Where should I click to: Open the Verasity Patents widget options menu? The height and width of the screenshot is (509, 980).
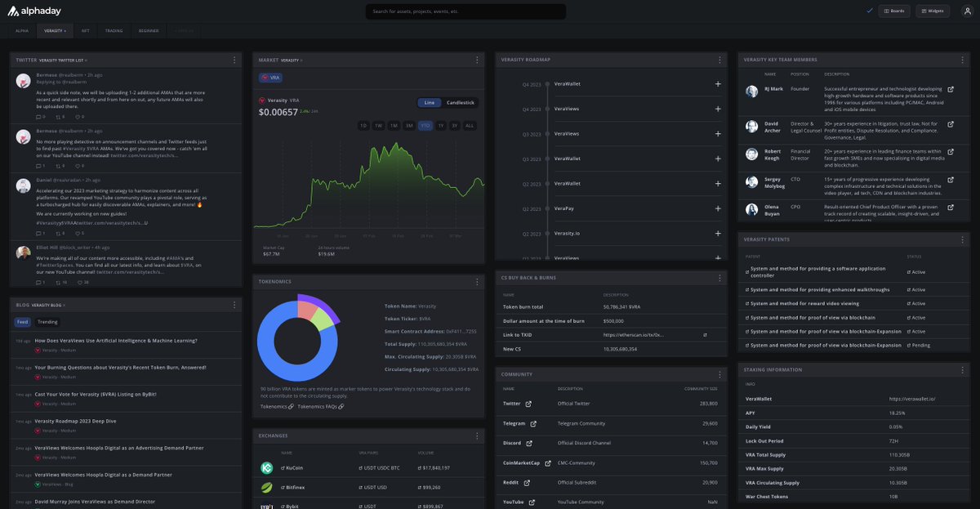(x=963, y=239)
